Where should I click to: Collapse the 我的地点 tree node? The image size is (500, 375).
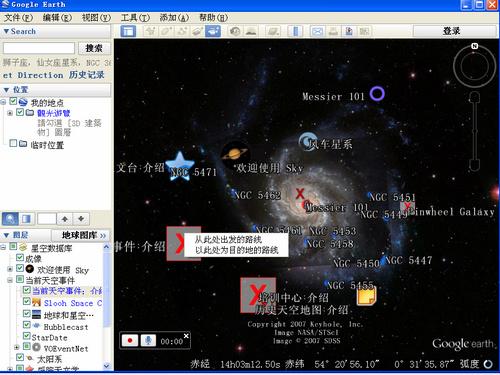pos(3,102)
